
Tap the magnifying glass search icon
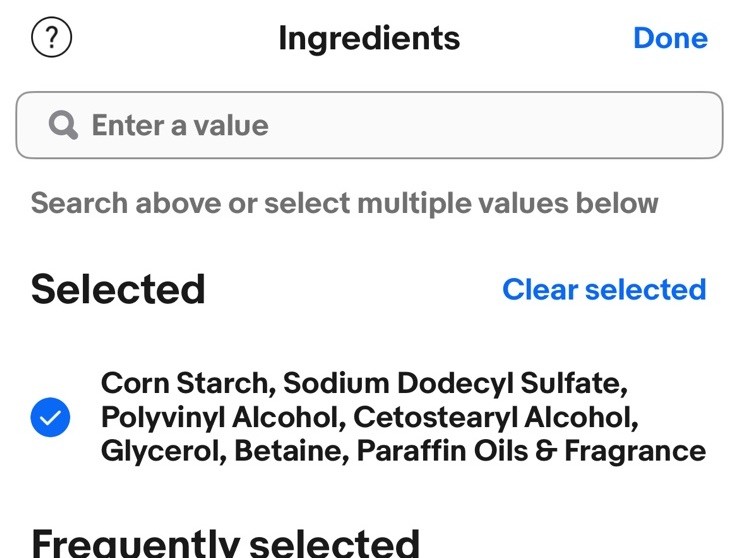[x=63, y=125]
